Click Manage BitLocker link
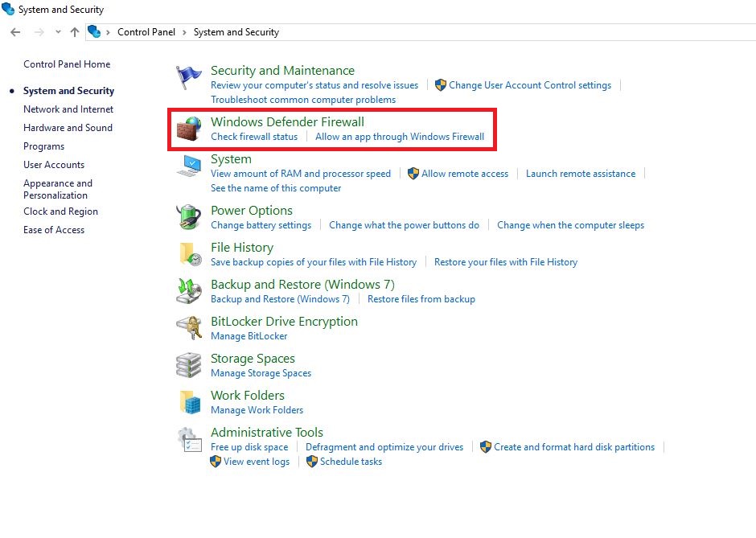The height and width of the screenshot is (538, 756). point(249,336)
